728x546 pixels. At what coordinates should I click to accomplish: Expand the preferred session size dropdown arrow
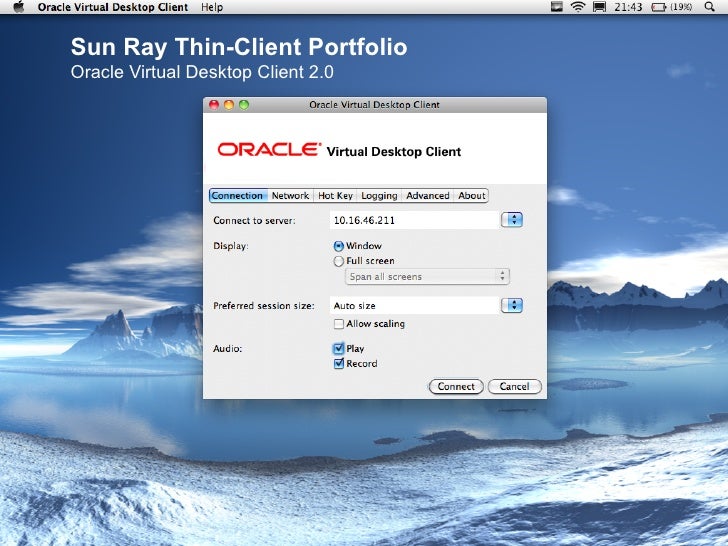pos(512,305)
